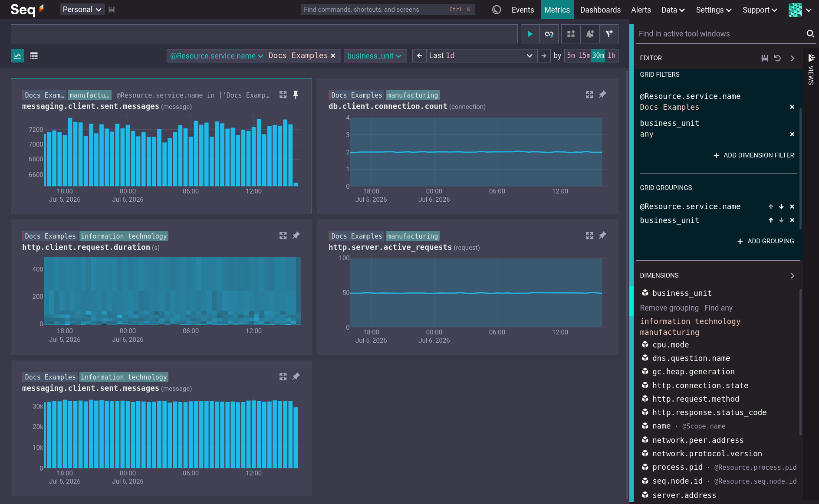The image size is (819, 504).
Task: Expand the Dimensions section chevron
Action: 793,276
